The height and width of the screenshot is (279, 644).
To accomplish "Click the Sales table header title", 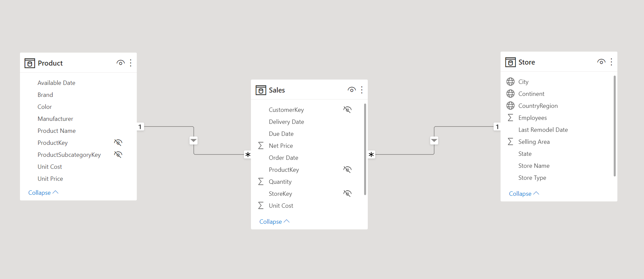I will (277, 90).
